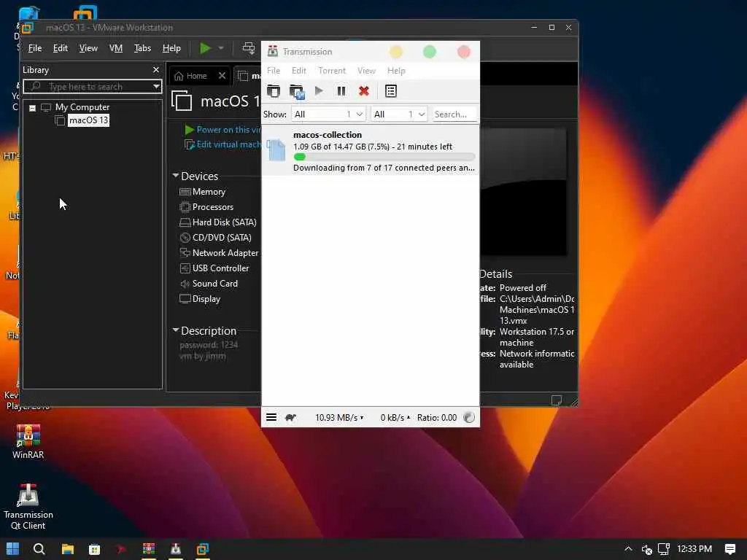Click red X remove torrent icon
This screenshot has width=747, height=560.
(x=364, y=90)
